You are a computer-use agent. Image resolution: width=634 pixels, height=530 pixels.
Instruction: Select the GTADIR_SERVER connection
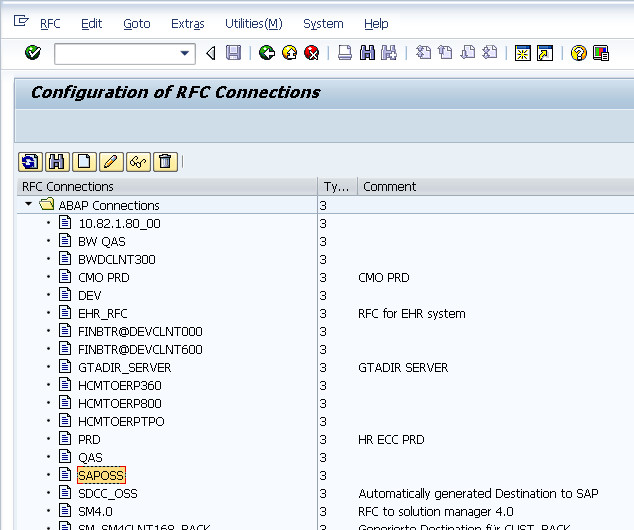coord(125,367)
